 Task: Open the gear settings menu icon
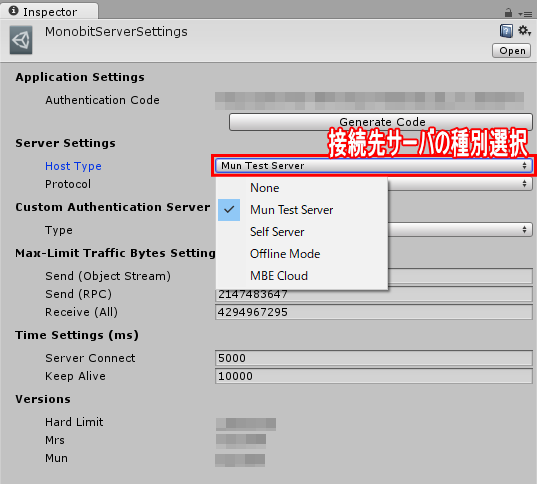tap(524, 31)
